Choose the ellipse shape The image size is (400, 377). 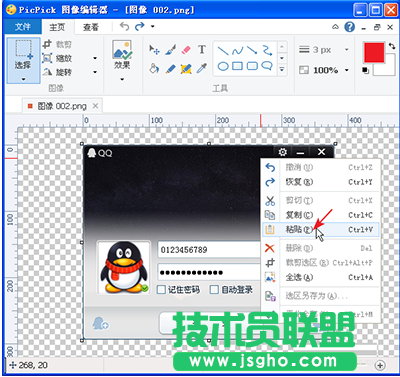tap(223, 66)
